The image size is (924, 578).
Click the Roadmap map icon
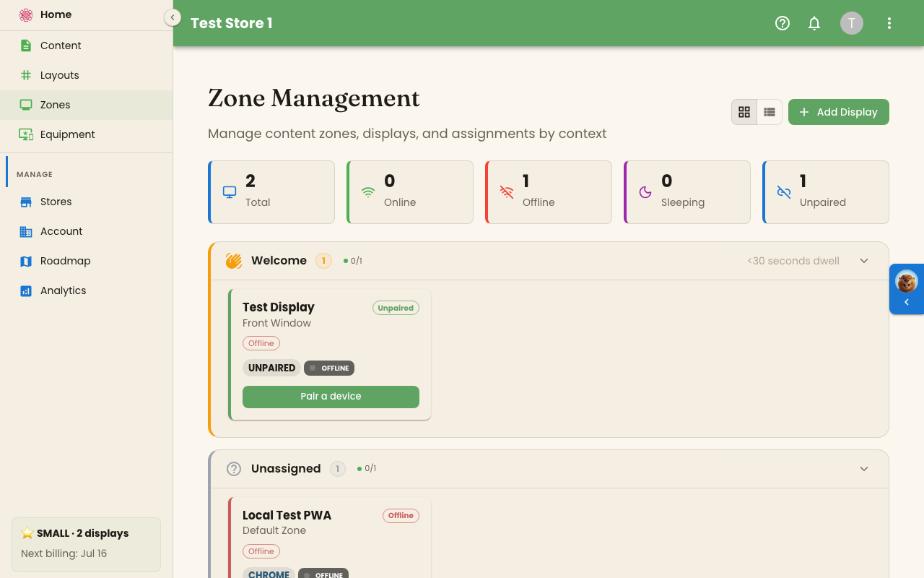coord(26,261)
